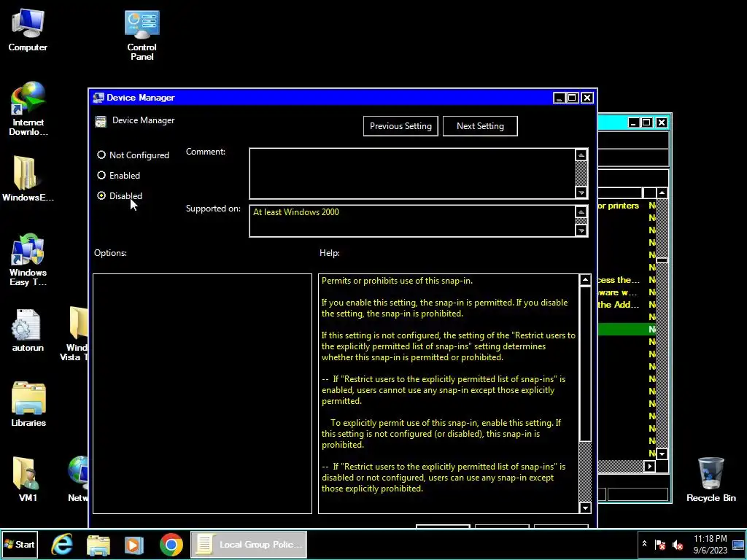
Task: Open the clock showing 11:18 PM
Action: 710,544
